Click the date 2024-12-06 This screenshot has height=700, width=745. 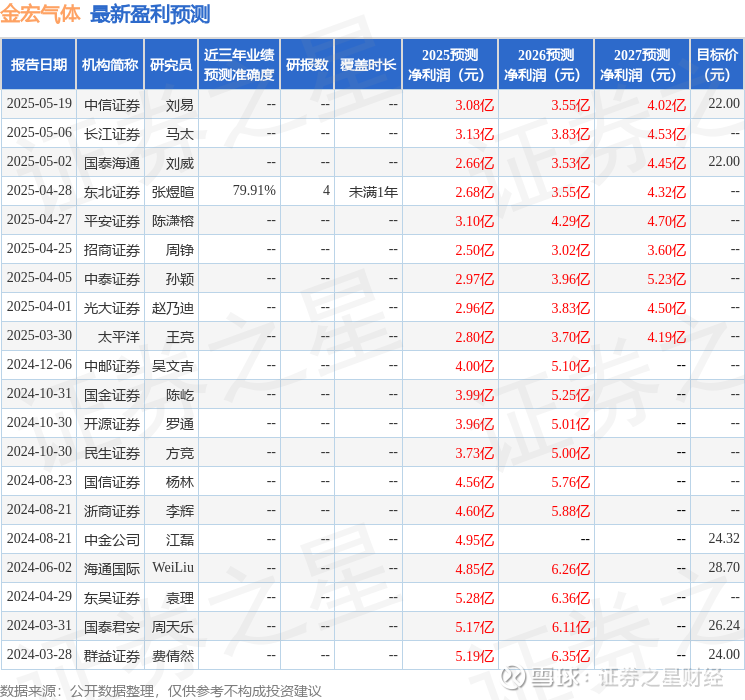pos(39,364)
